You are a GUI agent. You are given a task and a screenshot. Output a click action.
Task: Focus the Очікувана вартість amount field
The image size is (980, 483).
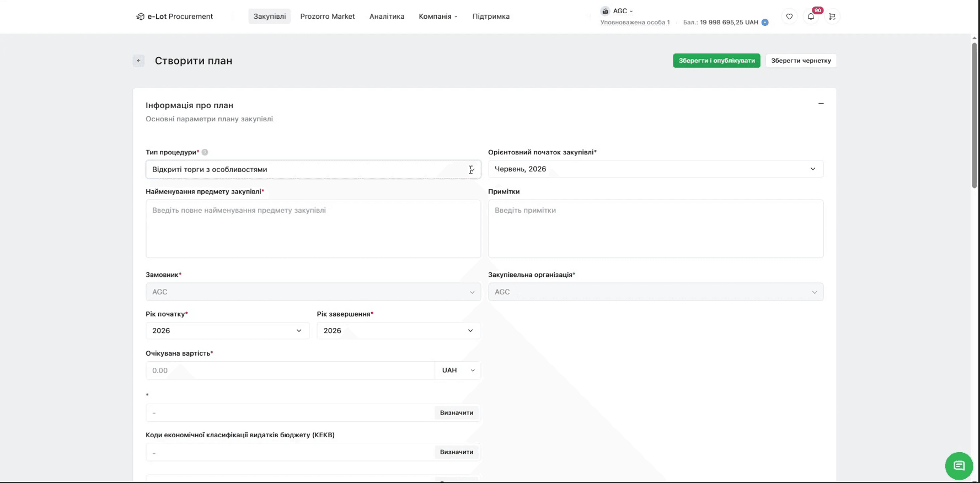(290, 371)
